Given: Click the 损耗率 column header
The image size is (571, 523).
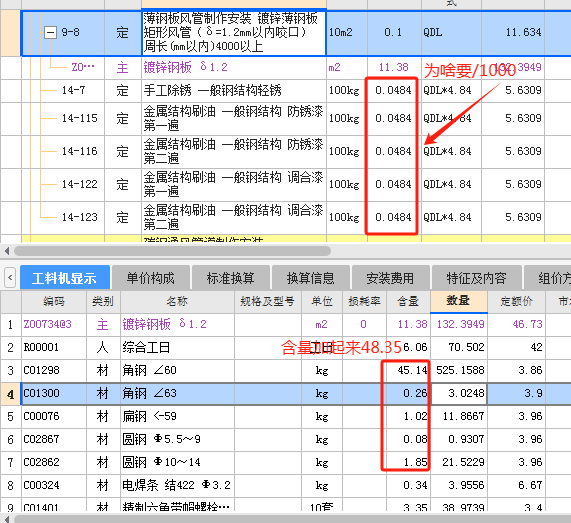Looking at the screenshot, I should click(364, 301).
